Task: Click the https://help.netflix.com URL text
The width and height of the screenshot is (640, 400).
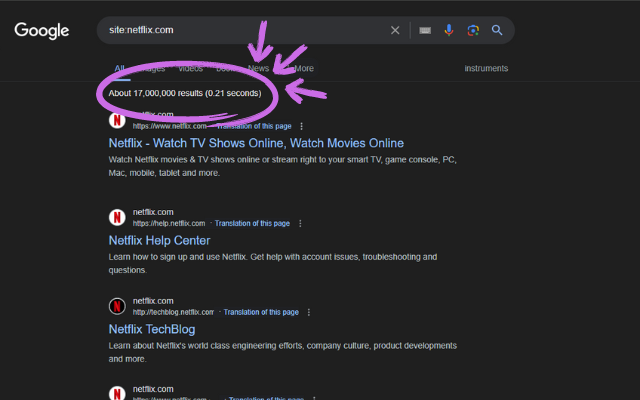Action: pos(169,223)
